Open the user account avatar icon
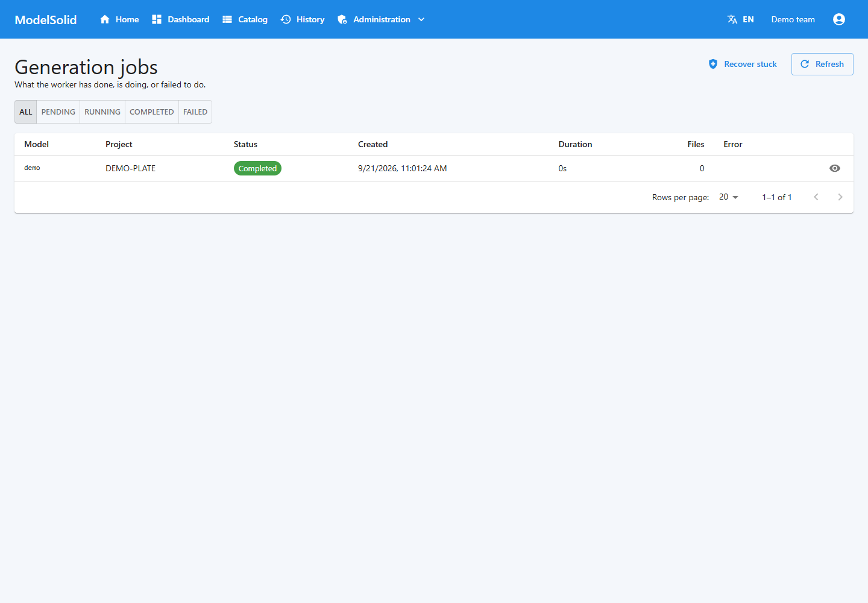This screenshot has width=868, height=603. click(838, 19)
